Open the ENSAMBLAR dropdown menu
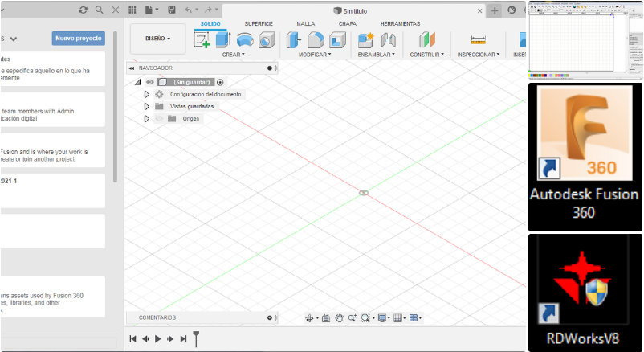 pyautogui.click(x=377, y=55)
